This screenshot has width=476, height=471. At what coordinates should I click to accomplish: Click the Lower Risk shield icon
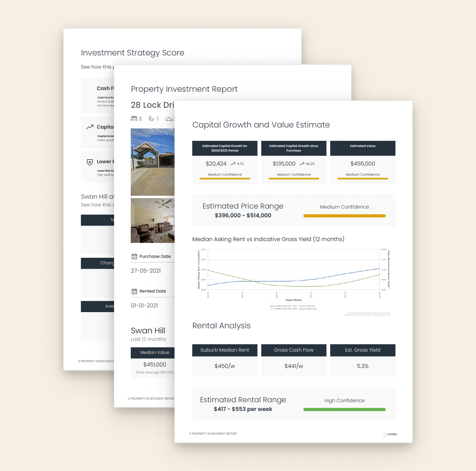[x=90, y=162]
